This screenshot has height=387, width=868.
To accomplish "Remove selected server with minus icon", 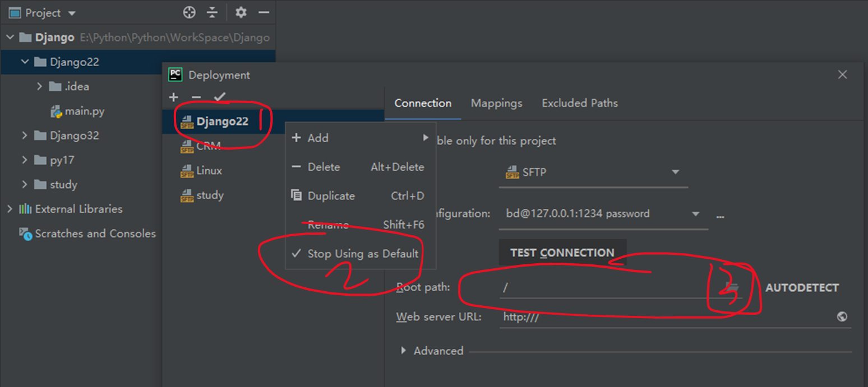I will pos(196,97).
